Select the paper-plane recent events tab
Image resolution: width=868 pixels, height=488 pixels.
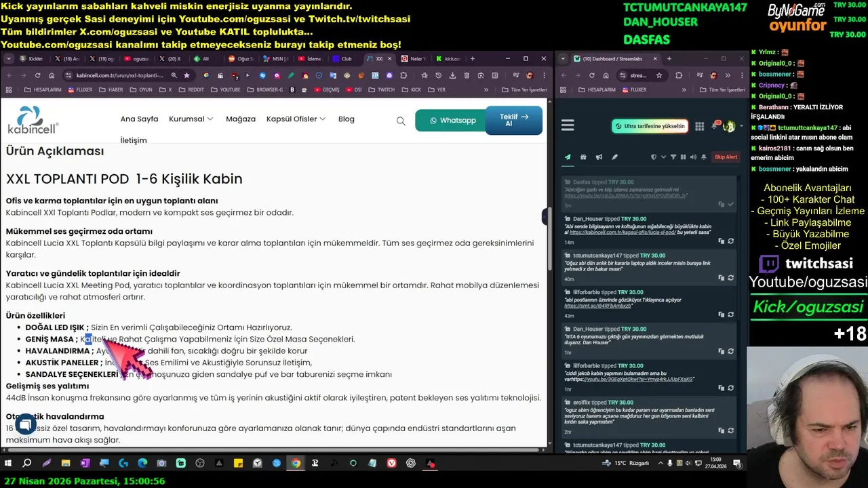tap(568, 157)
